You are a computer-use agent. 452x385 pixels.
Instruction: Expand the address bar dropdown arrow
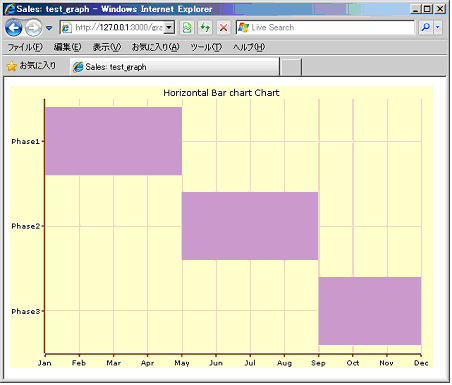[x=169, y=28]
